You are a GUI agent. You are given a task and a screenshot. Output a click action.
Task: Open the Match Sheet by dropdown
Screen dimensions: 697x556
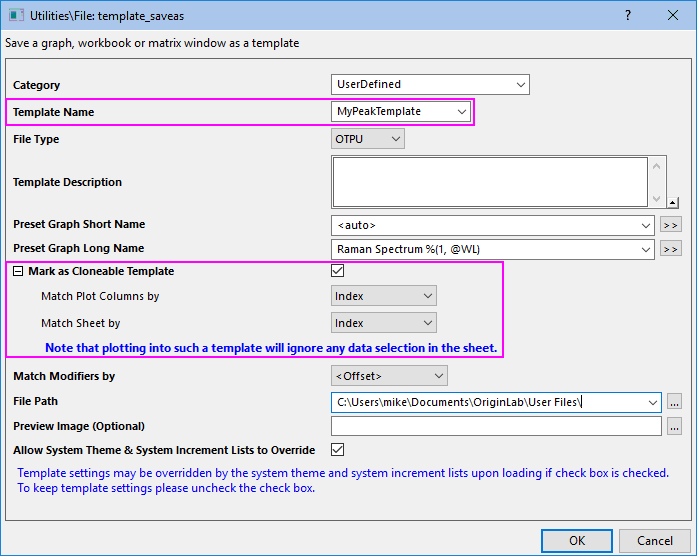click(384, 323)
